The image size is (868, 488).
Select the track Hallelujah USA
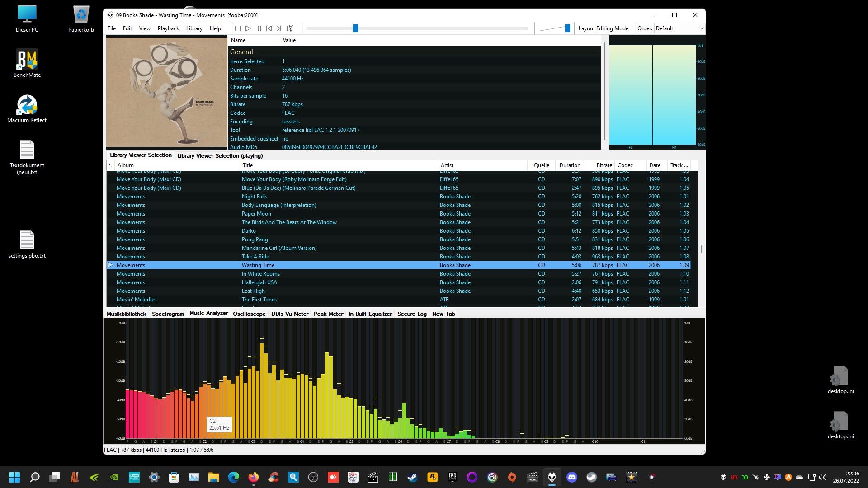[399, 282]
